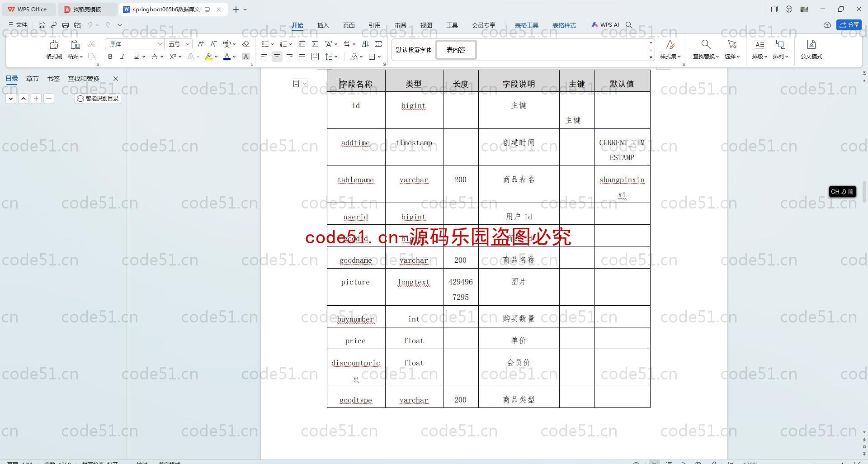Click the table move handle icon
This screenshot has width=868, height=464.
(296, 83)
